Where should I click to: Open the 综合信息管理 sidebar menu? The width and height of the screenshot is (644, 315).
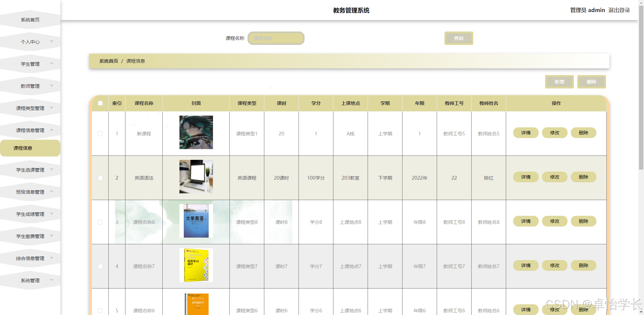pyautogui.click(x=30, y=258)
